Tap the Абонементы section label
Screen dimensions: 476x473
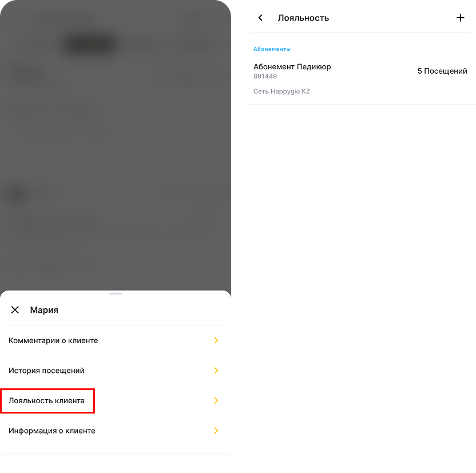coord(272,49)
